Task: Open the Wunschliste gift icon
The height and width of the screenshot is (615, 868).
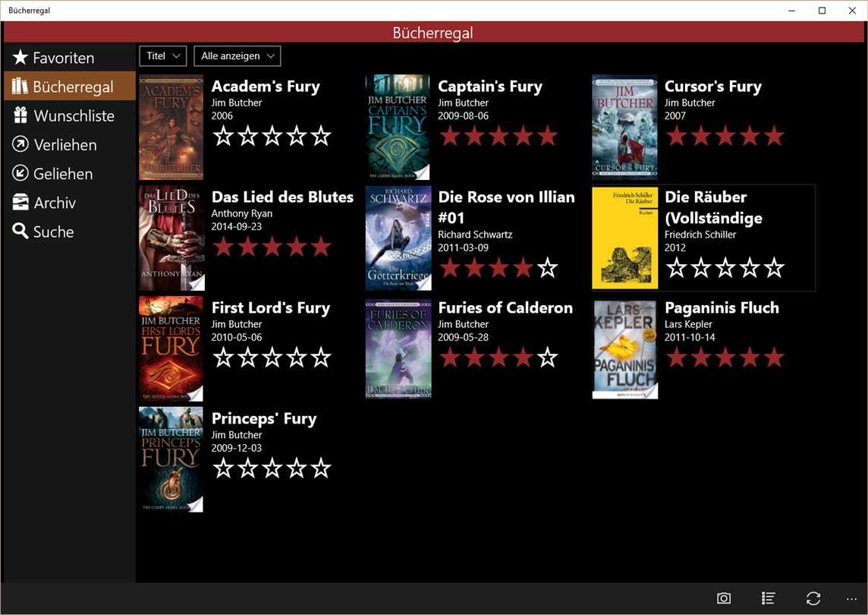Action: coord(20,115)
